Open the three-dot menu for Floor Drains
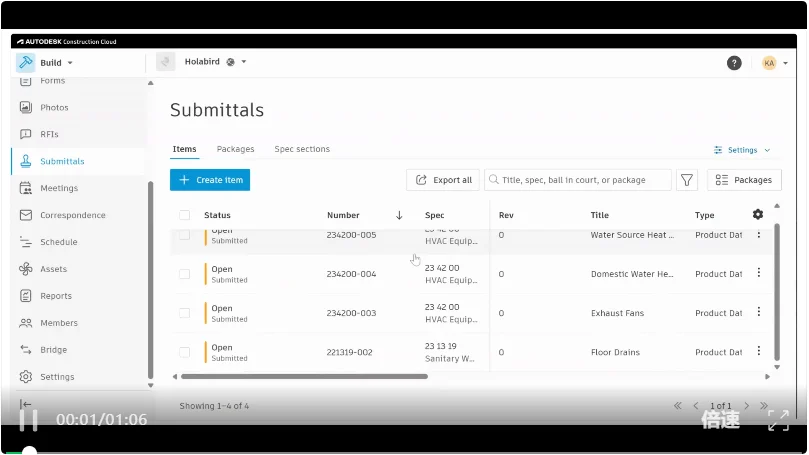 tap(758, 351)
